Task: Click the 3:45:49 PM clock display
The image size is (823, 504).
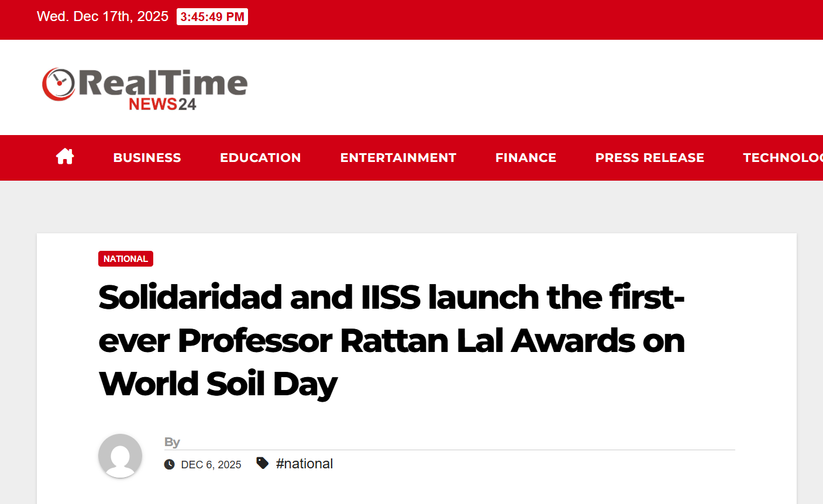Action: 212,16
